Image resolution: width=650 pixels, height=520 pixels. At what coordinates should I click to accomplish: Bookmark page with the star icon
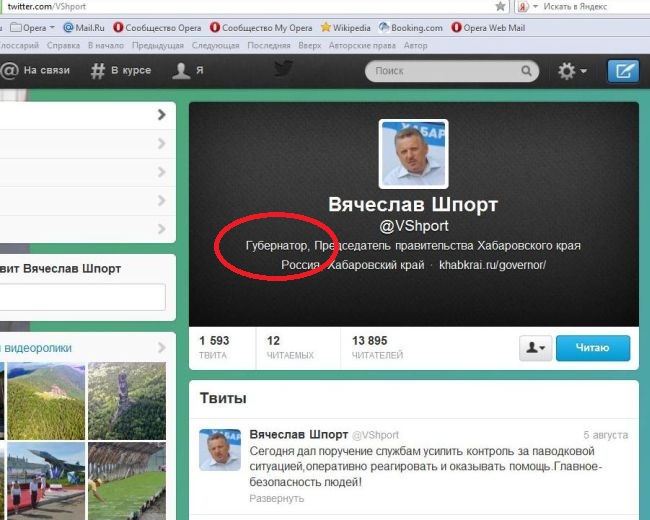[x=500, y=6]
